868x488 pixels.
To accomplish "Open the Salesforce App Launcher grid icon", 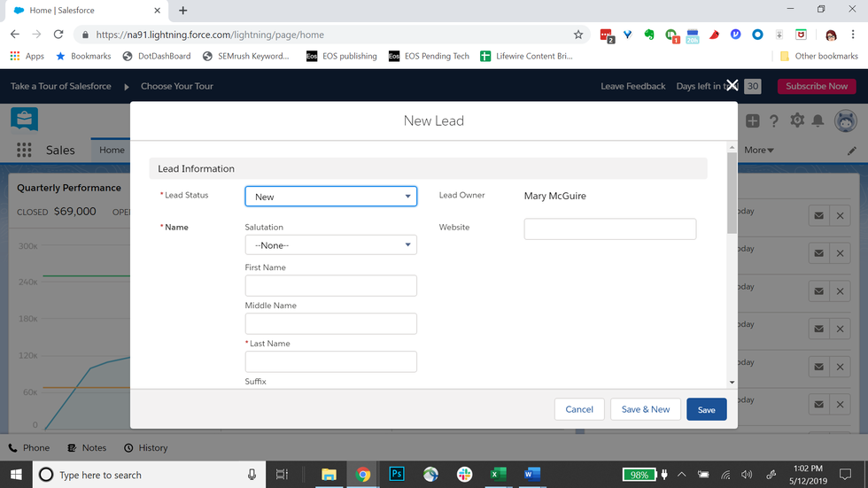I will [x=24, y=150].
